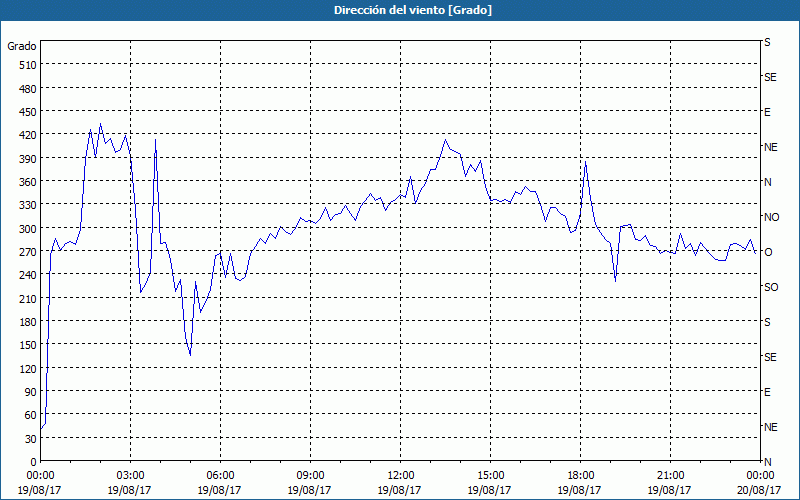Screen dimensions: 800x500
Task: Click the 20/08/17 date label
Action: (759, 490)
